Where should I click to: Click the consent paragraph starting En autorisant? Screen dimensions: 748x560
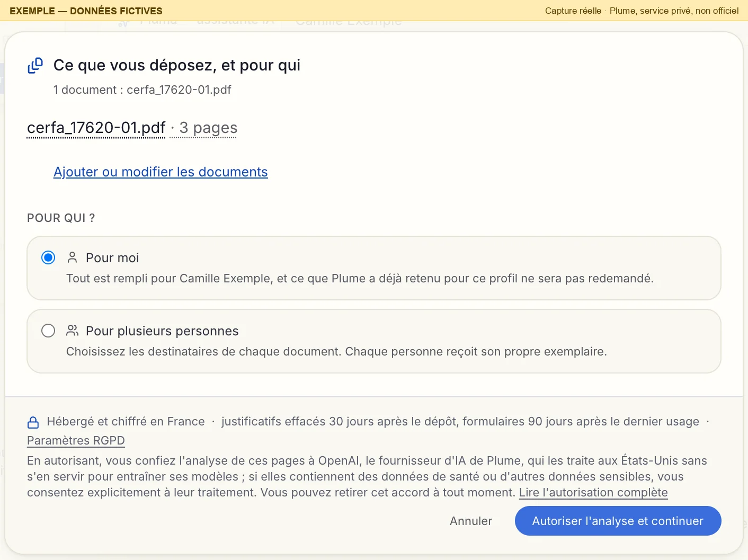(367, 476)
